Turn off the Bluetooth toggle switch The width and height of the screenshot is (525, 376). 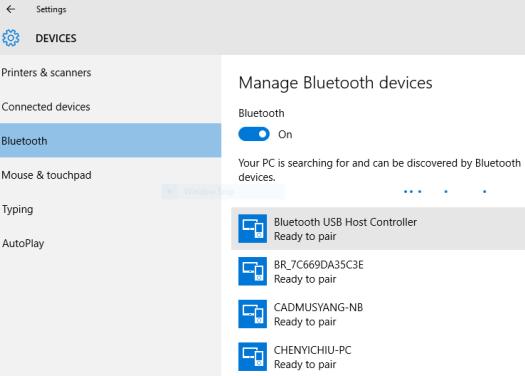[254, 134]
